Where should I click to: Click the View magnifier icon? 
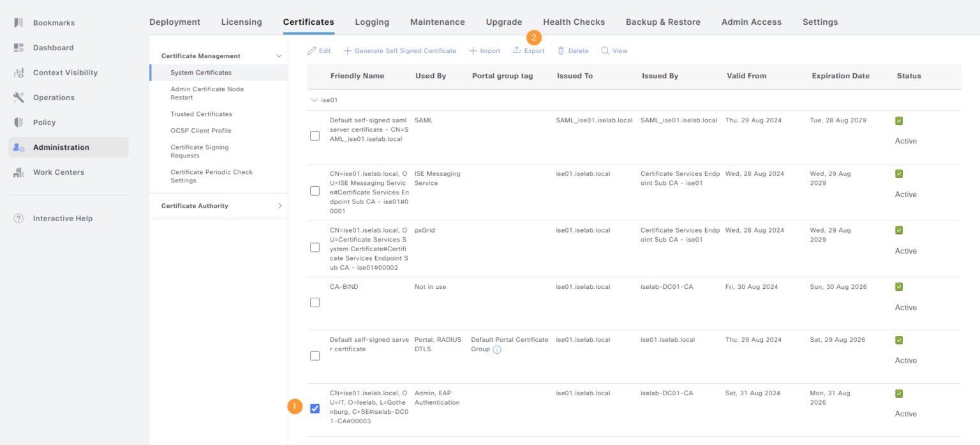point(605,51)
